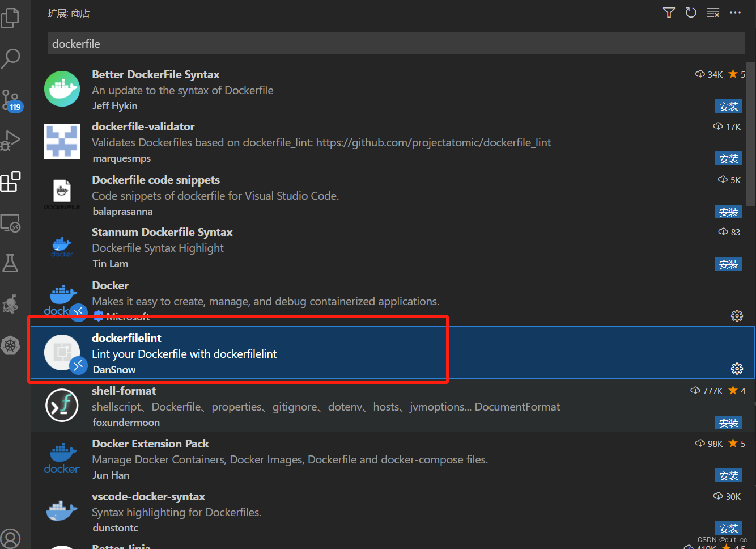Select dockerfilelint extension icon

[62, 352]
